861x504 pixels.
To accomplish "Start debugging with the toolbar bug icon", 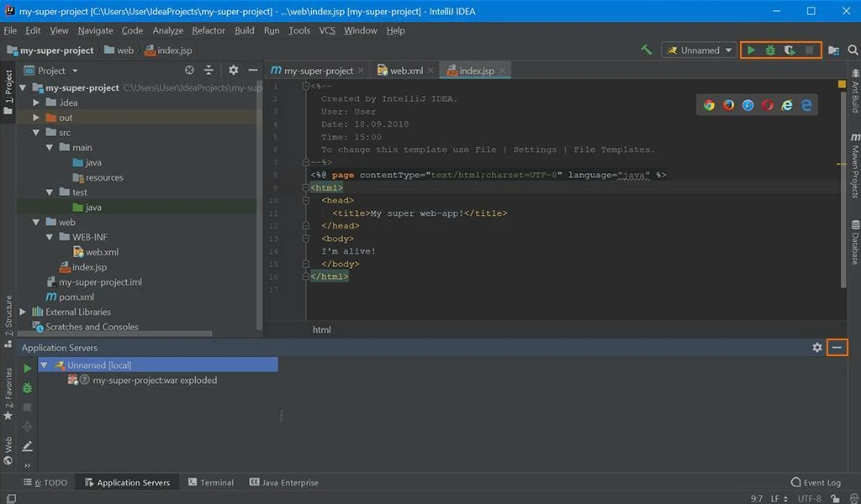I will tap(770, 50).
